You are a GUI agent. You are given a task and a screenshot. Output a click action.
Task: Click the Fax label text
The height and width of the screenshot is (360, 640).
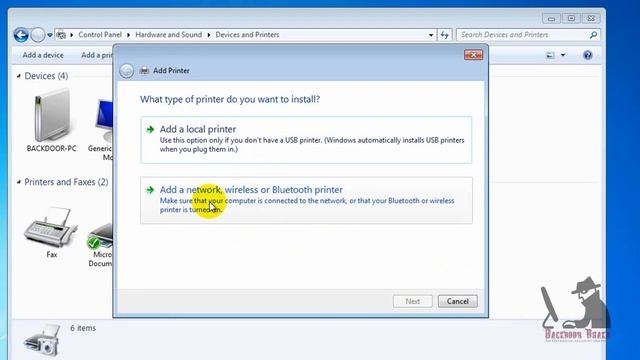51,254
